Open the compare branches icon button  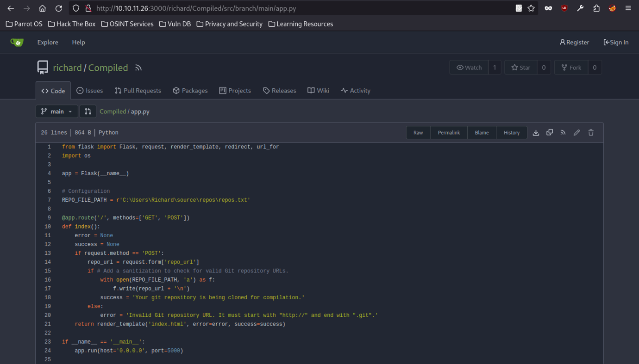88,111
